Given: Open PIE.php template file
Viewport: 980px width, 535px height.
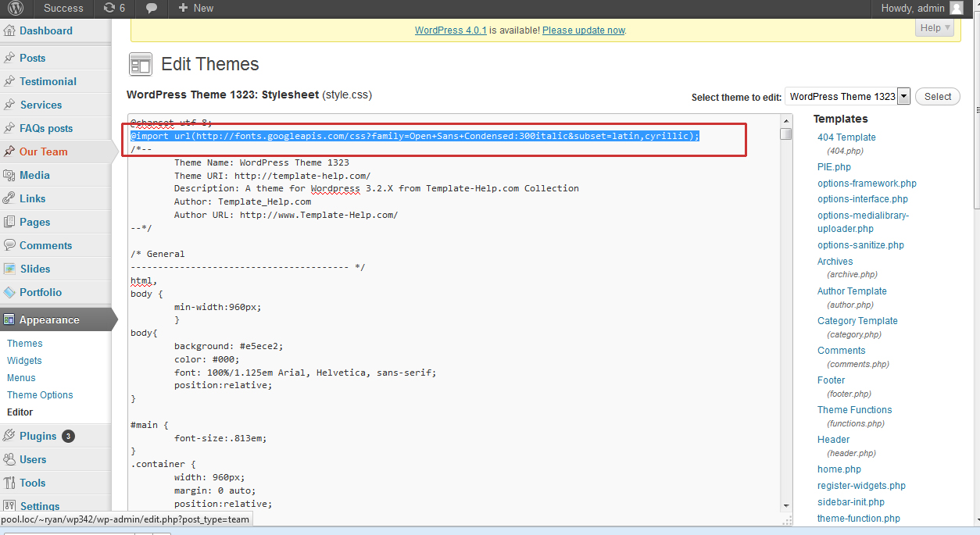Looking at the screenshot, I should tap(834, 167).
